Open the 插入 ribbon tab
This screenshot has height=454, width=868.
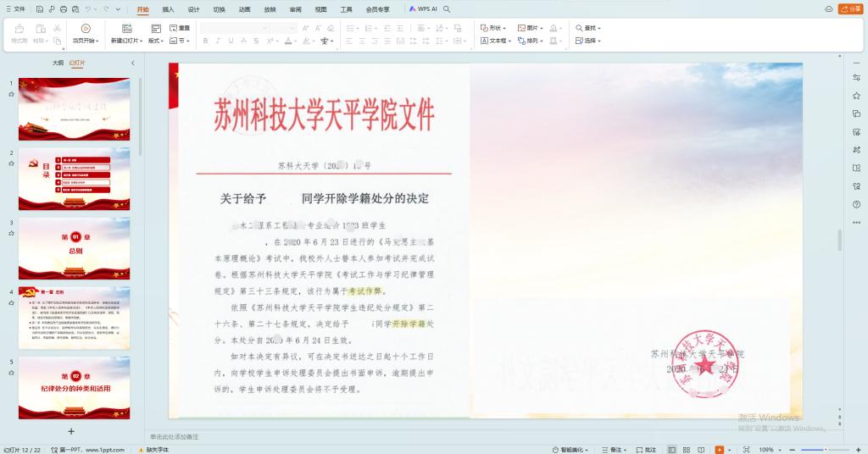[168, 9]
